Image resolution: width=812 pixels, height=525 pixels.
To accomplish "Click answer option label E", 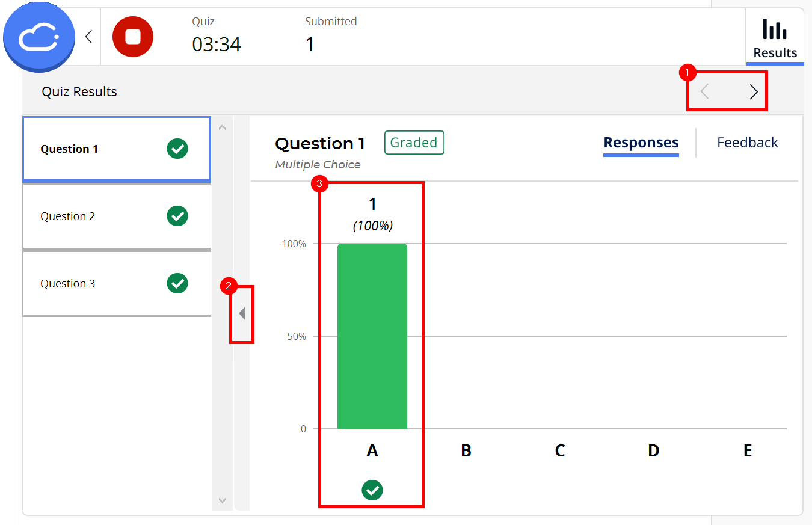I will (x=747, y=450).
